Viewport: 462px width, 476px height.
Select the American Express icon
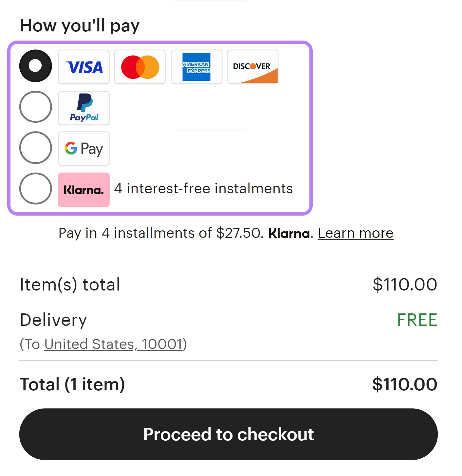(196, 67)
